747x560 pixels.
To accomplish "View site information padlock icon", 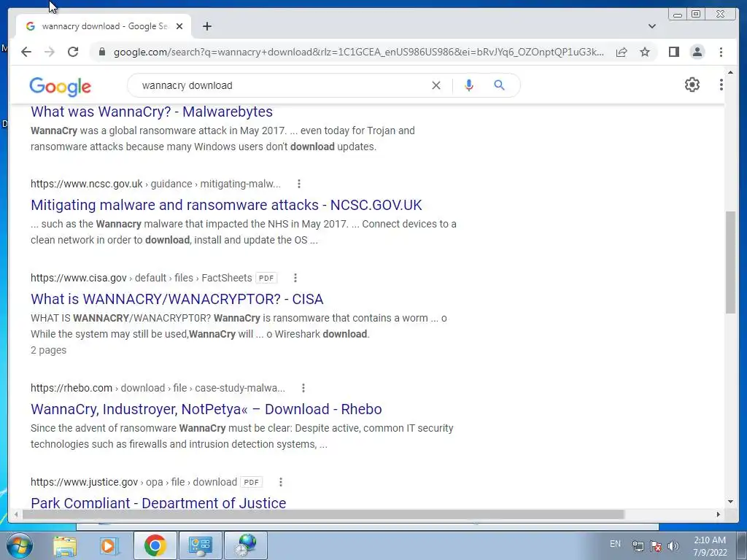I will pyautogui.click(x=101, y=52).
